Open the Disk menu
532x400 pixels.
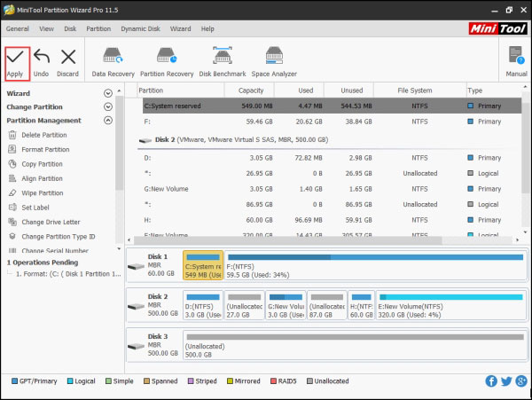pyautogui.click(x=70, y=29)
